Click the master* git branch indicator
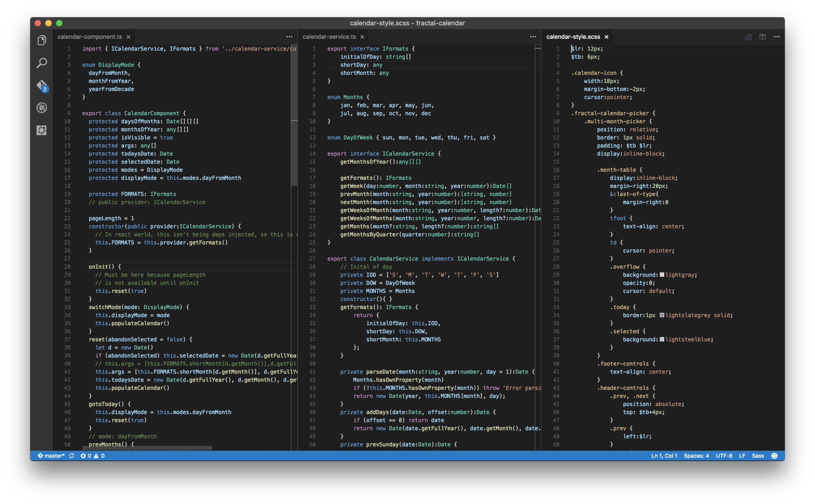Viewport: 815px width, 504px height. coord(51,456)
